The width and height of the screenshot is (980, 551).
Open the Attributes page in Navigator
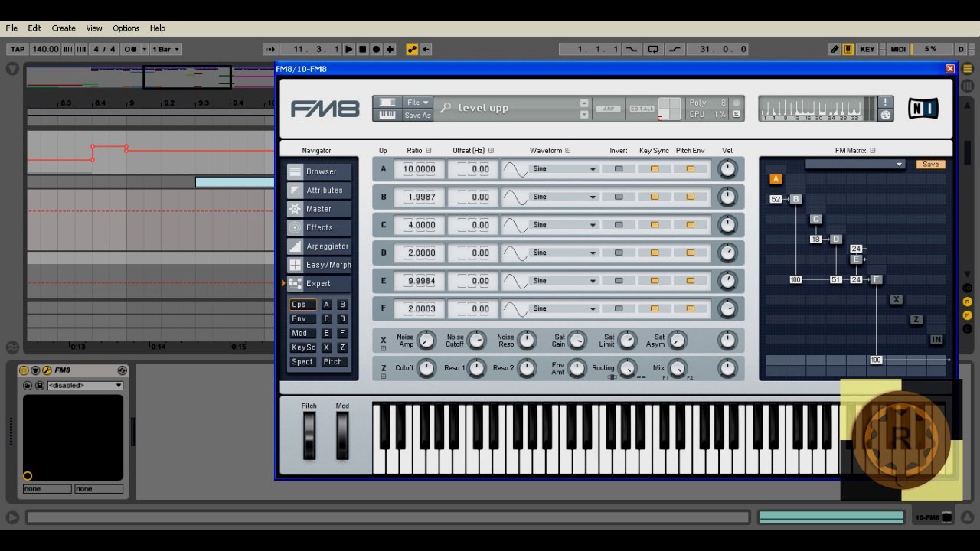(319, 191)
